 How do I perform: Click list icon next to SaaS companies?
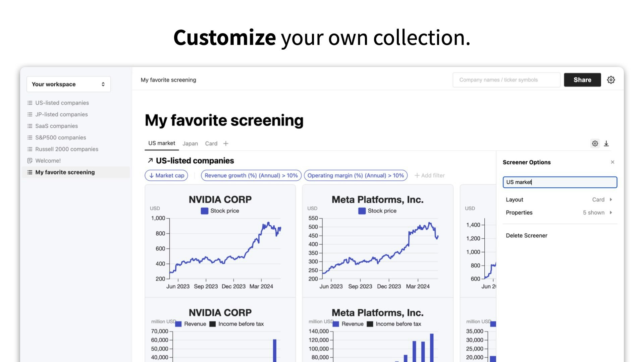coord(30,126)
